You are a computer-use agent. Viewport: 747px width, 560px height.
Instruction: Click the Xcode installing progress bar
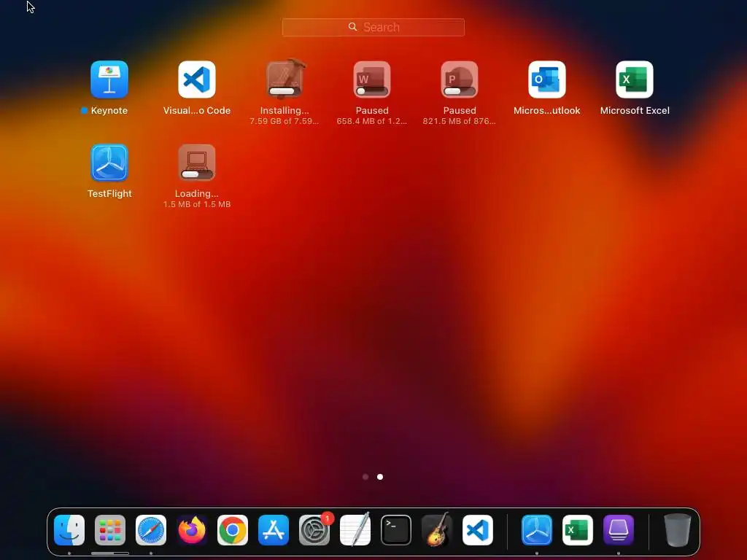pyautogui.click(x=285, y=91)
